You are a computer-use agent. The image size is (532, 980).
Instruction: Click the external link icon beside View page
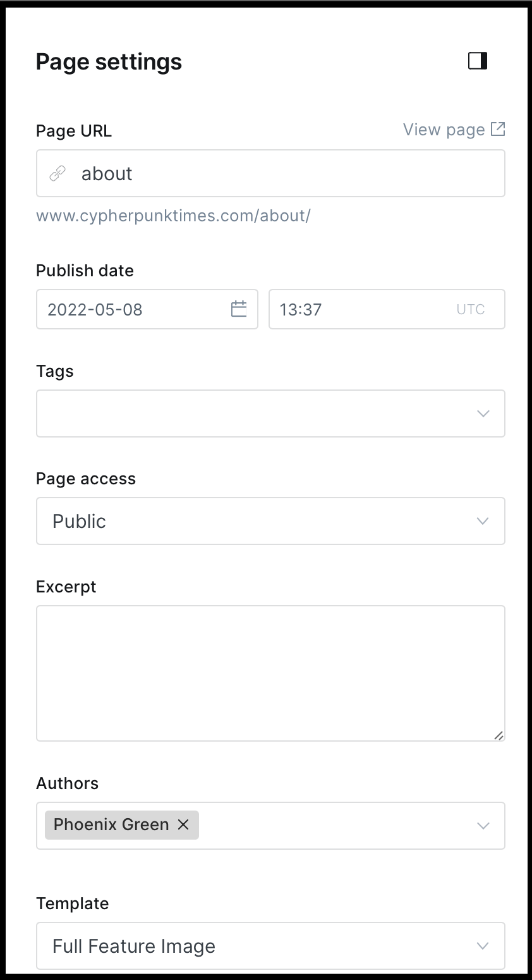(x=498, y=129)
